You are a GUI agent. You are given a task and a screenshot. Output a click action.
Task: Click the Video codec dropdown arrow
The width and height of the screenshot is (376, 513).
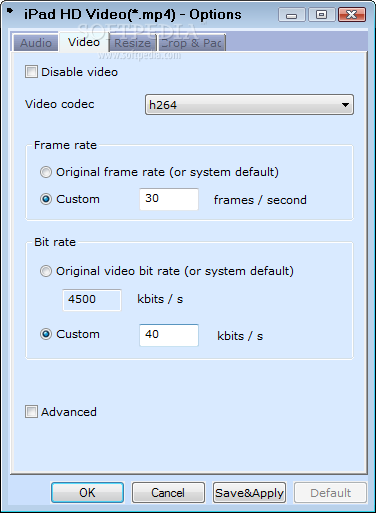[x=345, y=105]
